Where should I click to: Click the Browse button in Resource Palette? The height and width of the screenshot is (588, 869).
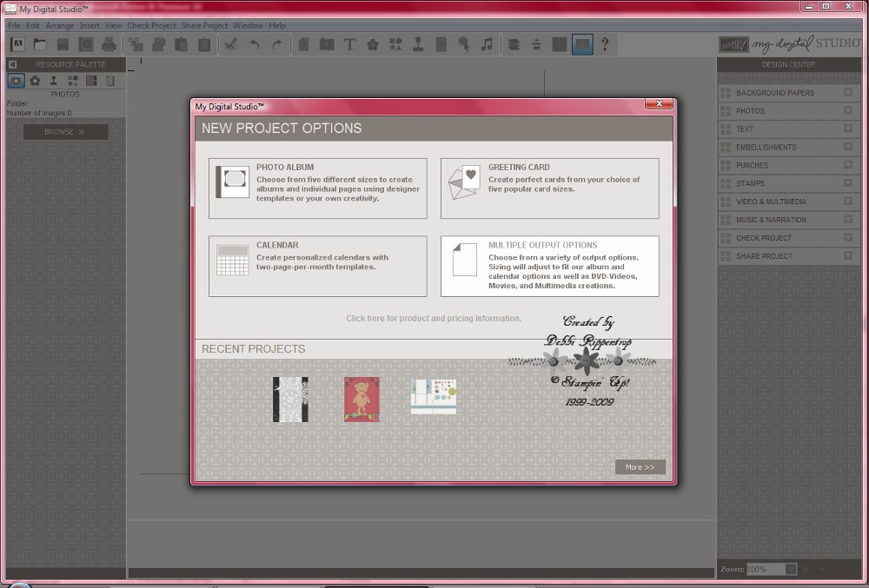65,132
